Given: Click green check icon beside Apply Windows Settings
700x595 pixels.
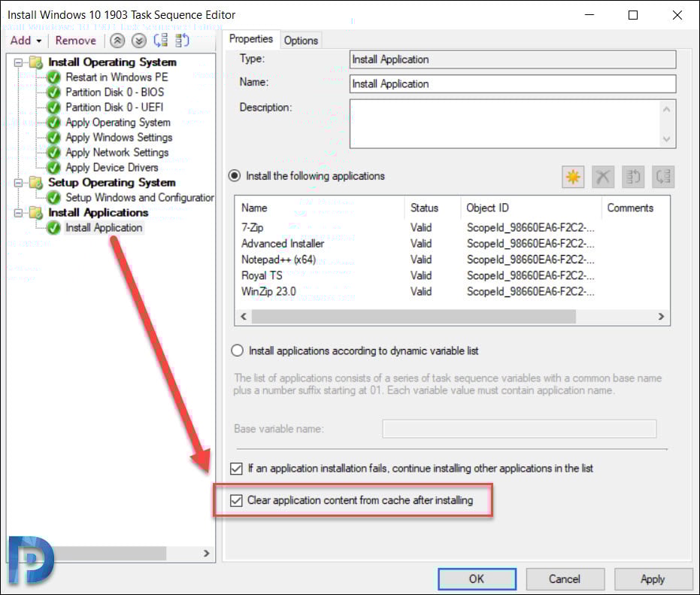Looking at the screenshot, I should [x=53, y=138].
